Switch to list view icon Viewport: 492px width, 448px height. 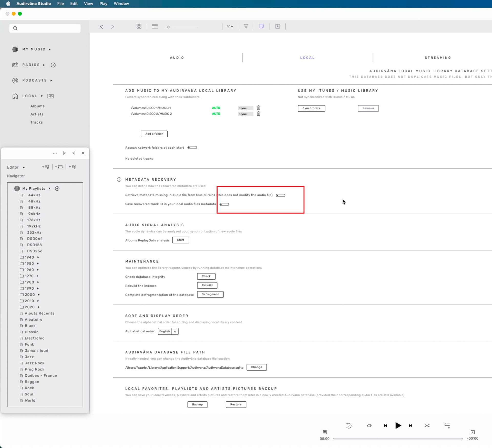click(x=155, y=26)
